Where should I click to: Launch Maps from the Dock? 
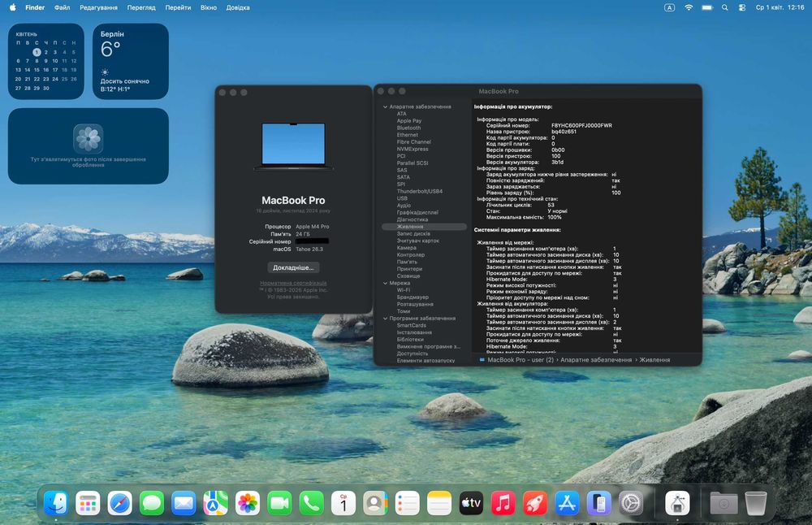click(215, 503)
